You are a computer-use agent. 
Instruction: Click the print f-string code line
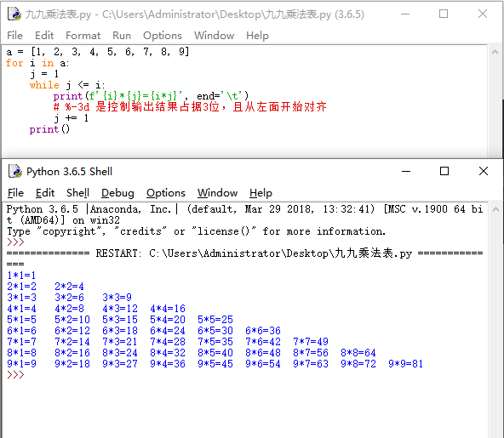coord(151,96)
